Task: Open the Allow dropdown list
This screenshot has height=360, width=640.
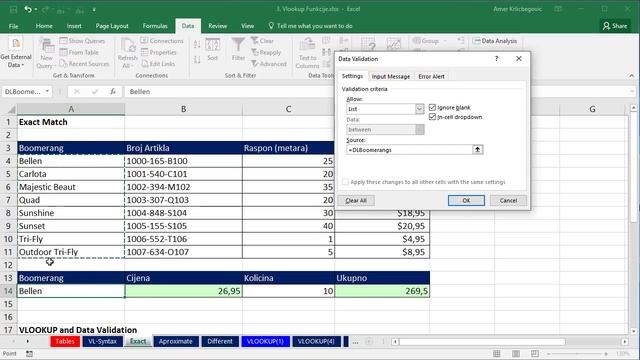Action: [x=419, y=109]
